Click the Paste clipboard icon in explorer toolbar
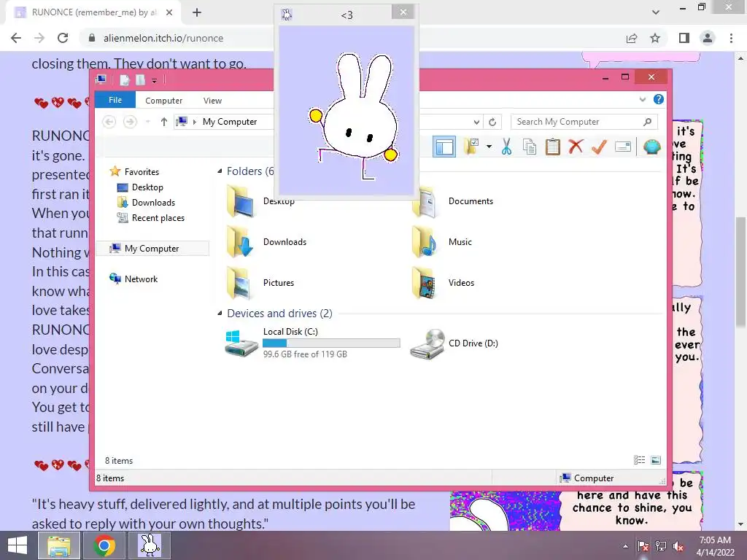The height and width of the screenshot is (560, 747). [x=553, y=147]
